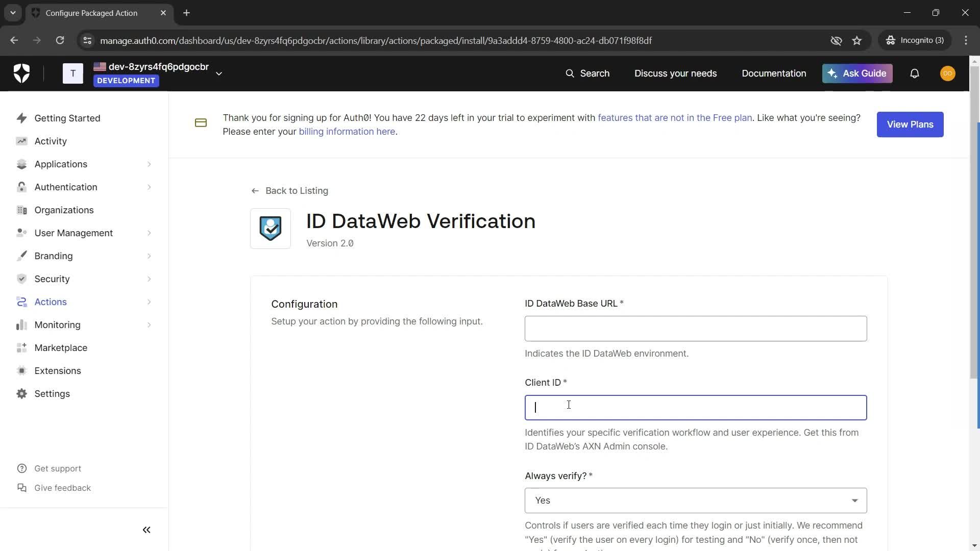Open user profile avatar
Screen dimensions: 980x551
(948, 73)
